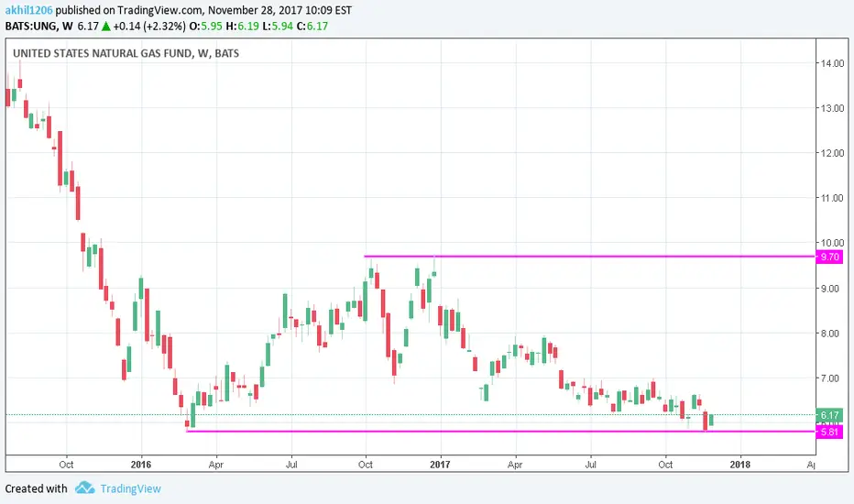Click the lower magenta support line
The image size is (854, 504).
(501, 432)
